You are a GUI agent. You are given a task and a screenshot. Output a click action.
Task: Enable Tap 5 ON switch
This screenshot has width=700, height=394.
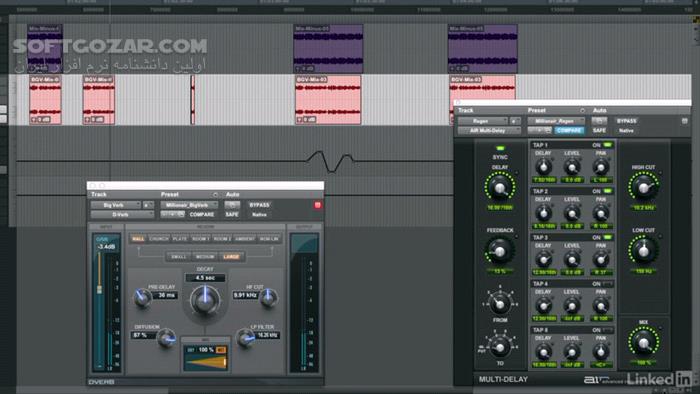[x=608, y=330]
